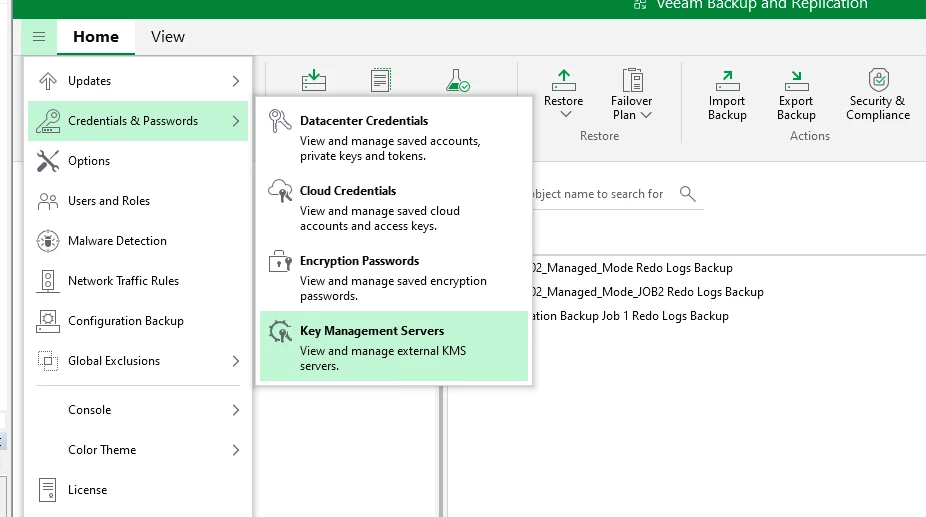Open Users and Roles settings

108,201
